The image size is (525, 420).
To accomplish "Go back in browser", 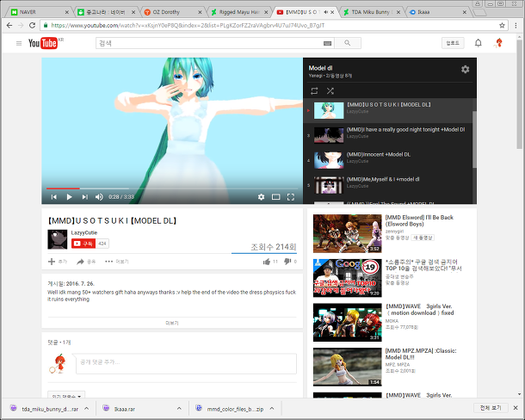I will pos(9,26).
